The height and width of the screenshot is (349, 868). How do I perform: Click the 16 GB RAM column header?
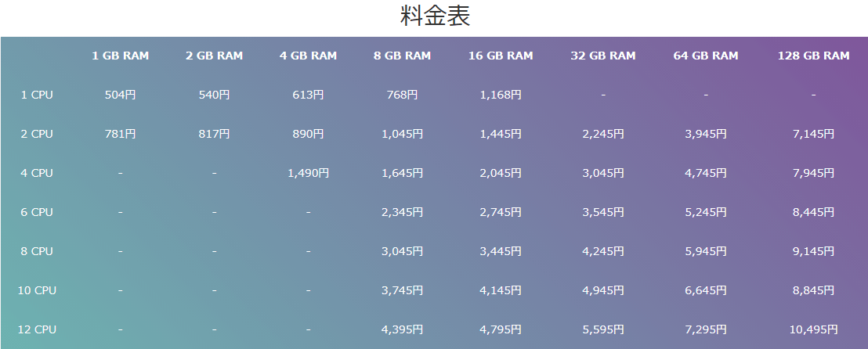[x=501, y=56]
